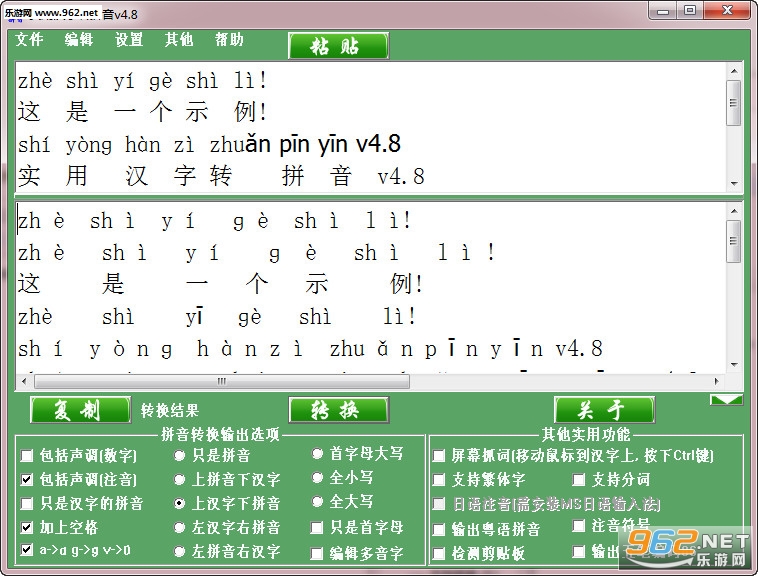The height and width of the screenshot is (576, 758).
Task: Enable 支持分词 checkbox
Action: point(579,479)
